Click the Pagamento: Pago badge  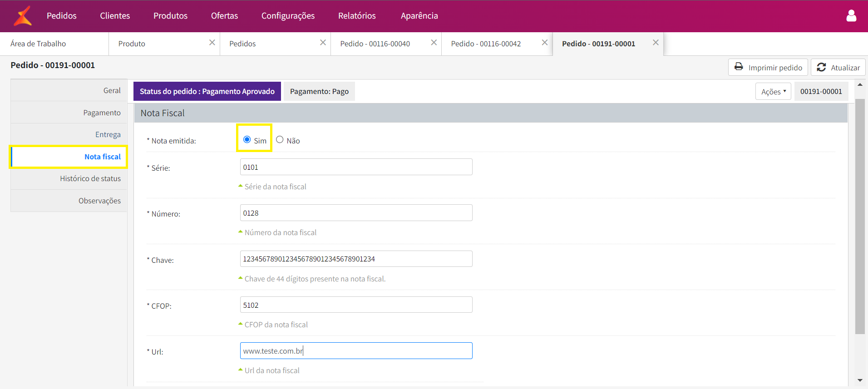pos(319,91)
